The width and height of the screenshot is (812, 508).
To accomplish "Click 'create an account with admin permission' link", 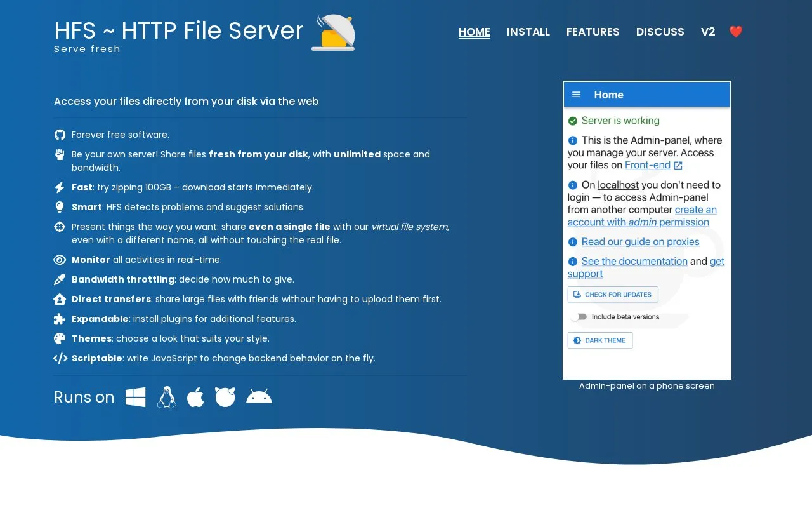I will tap(642, 216).
